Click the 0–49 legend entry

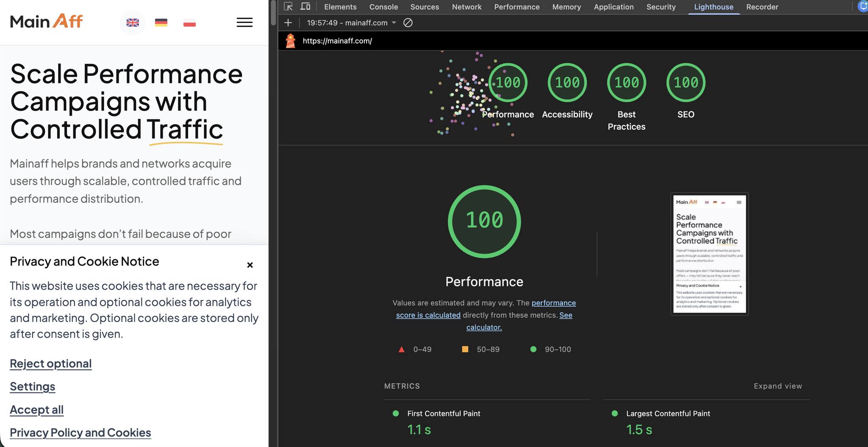415,350
